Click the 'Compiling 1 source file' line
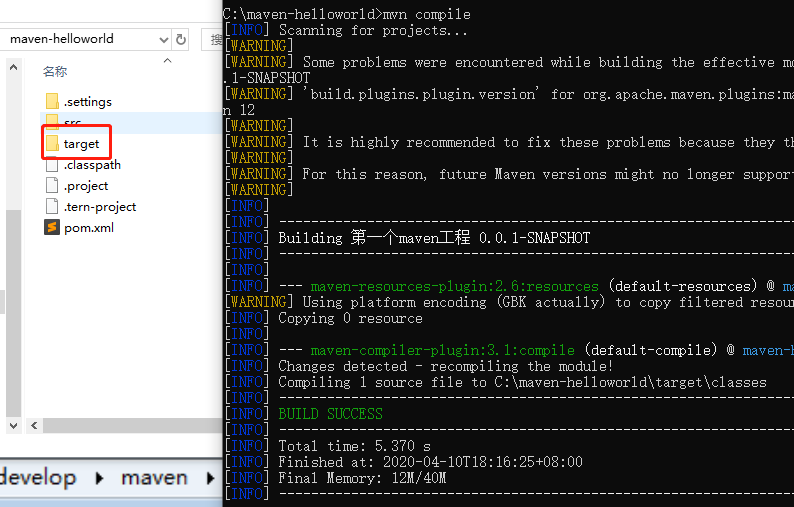This screenshot has width=794, height=507. pos(522,382)
